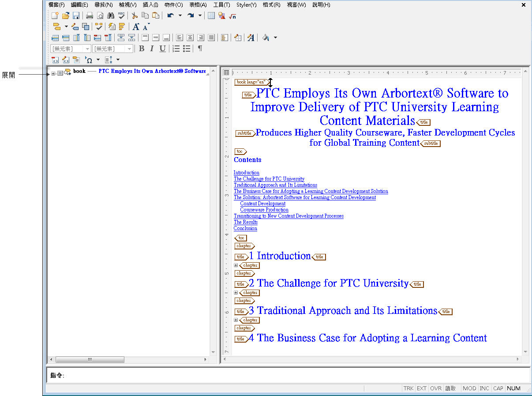Click the Redo arrow
This screenshot has width=532, height=396.
point(191,16)
